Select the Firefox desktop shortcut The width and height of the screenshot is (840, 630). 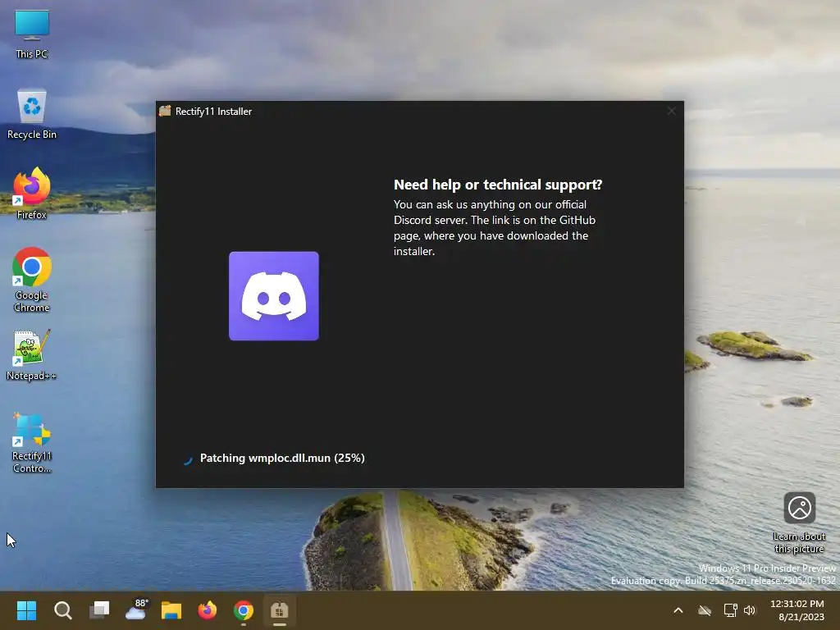32,194
